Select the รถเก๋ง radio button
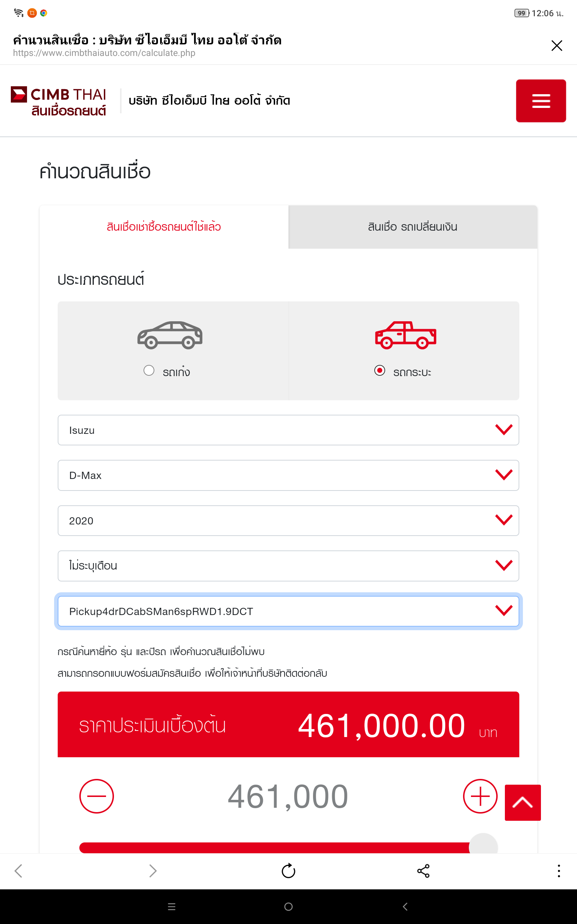Viewport: 577px width, 924px height. 149,370
